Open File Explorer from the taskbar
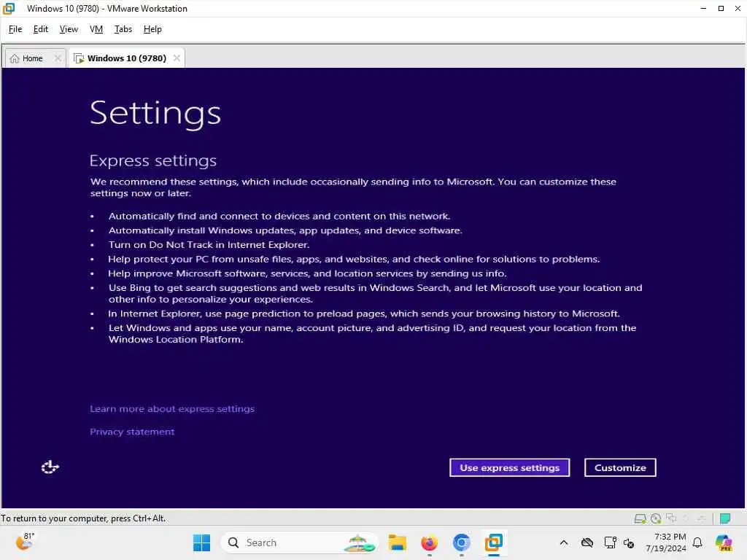The width and height of the screenshot is (747, 560). pos(397,542)
